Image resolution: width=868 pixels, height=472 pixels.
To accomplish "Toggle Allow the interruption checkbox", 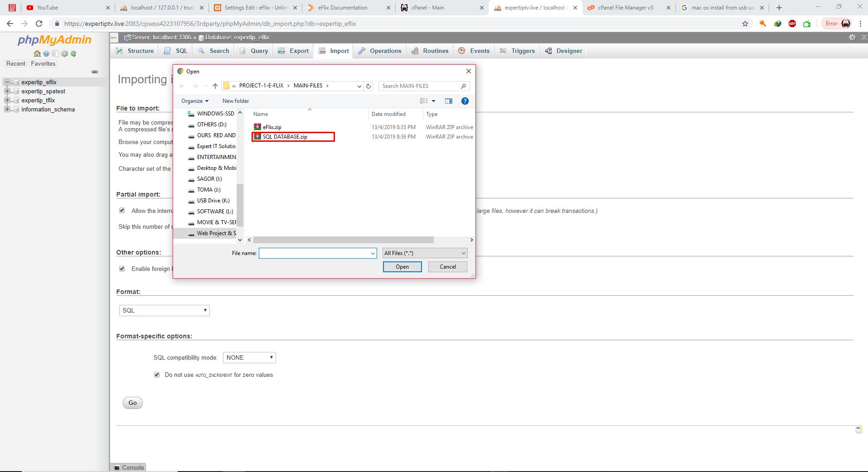I will click(122, 210).
